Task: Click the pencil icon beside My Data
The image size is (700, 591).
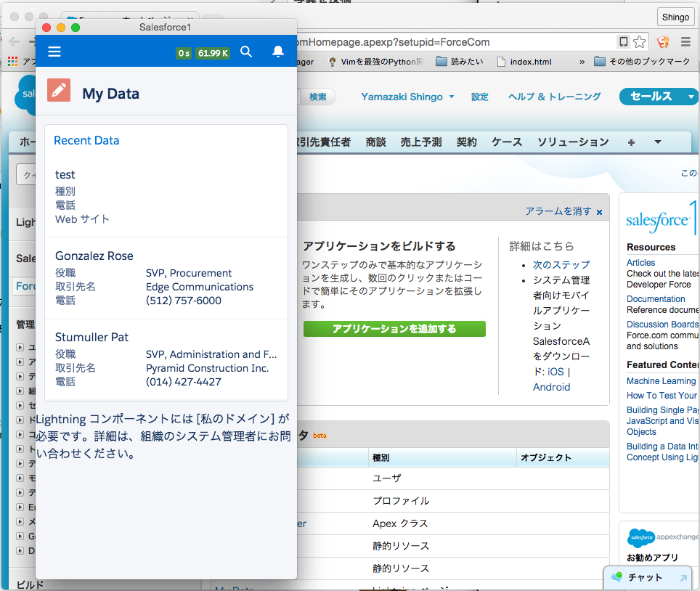Action: tap(58, 91)
